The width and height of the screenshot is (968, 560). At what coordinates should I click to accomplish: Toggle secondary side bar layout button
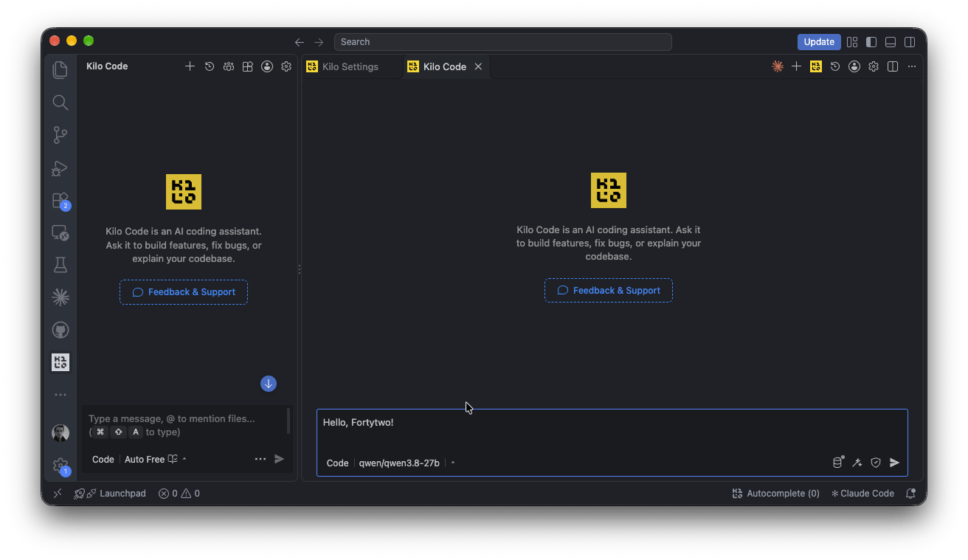tap(910, 42)
